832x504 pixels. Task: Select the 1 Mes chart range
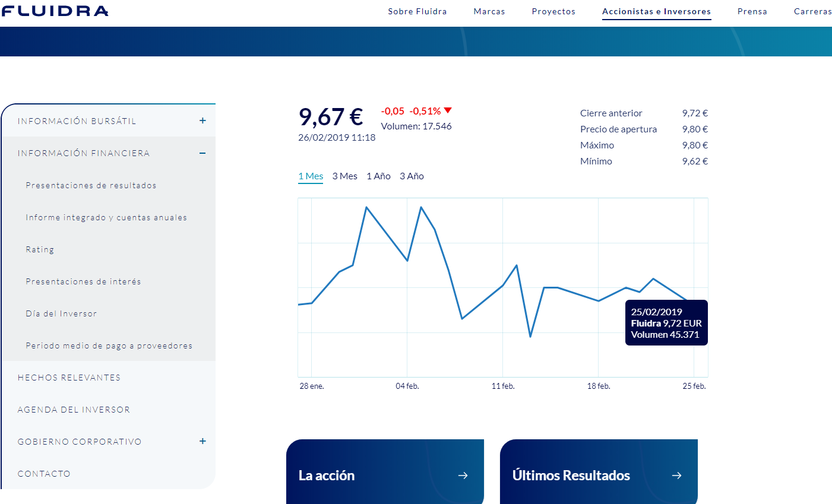(311, 176)
